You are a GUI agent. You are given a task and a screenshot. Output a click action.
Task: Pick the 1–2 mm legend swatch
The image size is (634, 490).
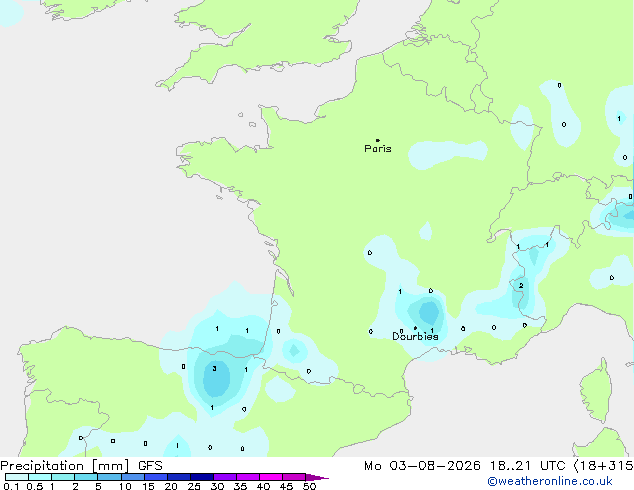[63, 477]
